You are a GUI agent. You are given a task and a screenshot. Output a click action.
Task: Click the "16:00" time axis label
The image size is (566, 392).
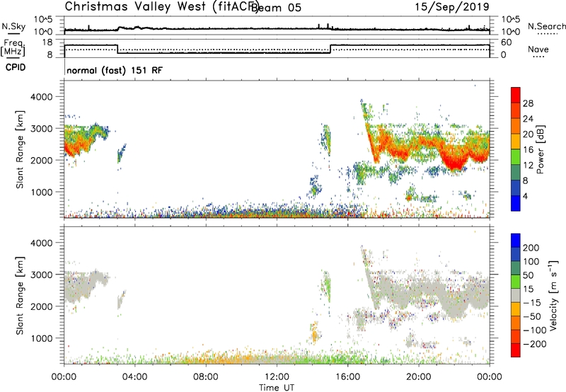pos(347,377)
